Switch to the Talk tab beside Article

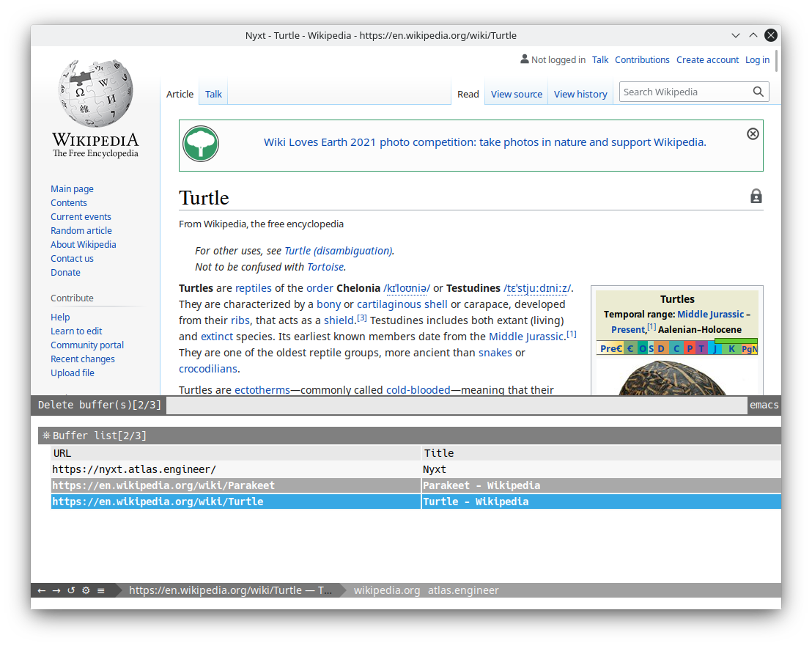pyautogui.click(x=213, y=95)
